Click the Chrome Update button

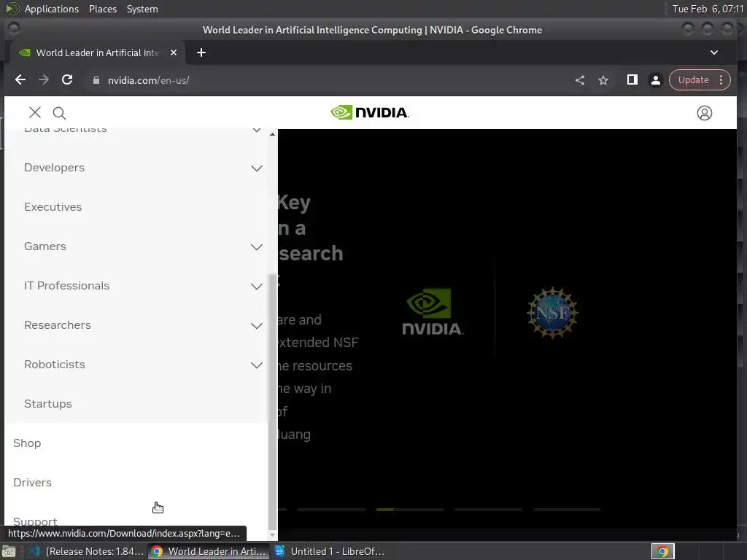coord(693,80)
